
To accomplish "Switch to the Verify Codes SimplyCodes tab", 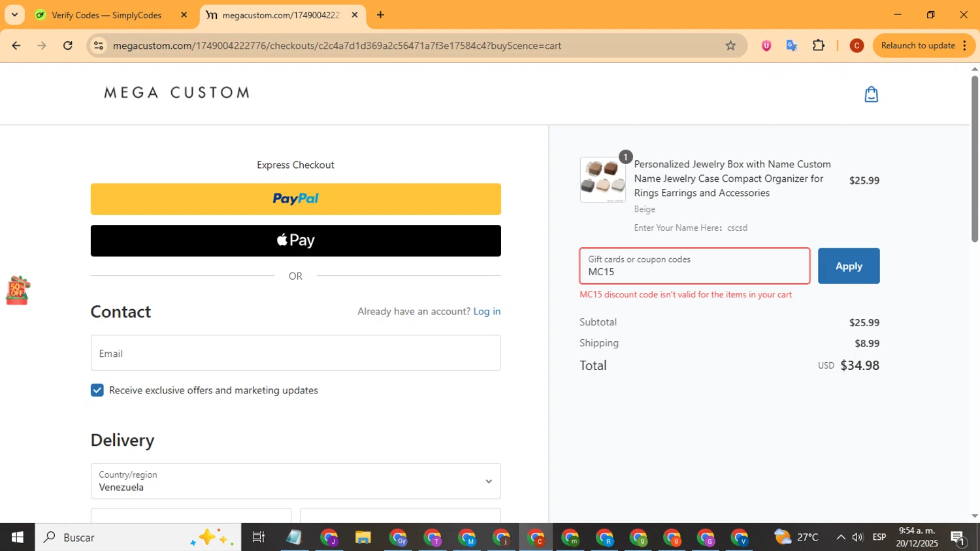I will click(106, 15).
